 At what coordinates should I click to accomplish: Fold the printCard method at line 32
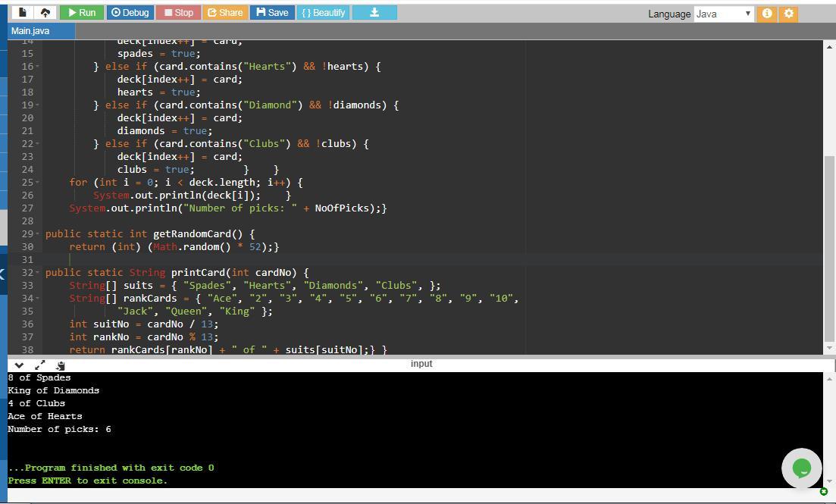[x=38, y=273]
